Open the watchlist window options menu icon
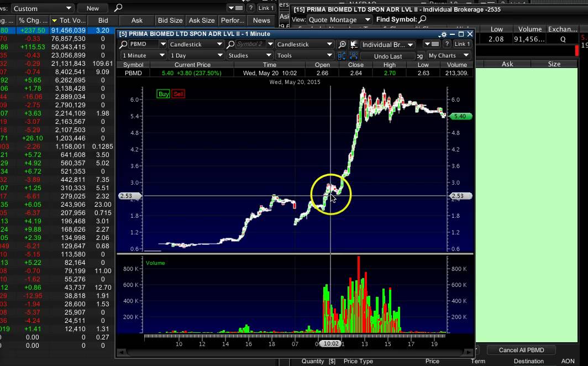 point(235,8)
